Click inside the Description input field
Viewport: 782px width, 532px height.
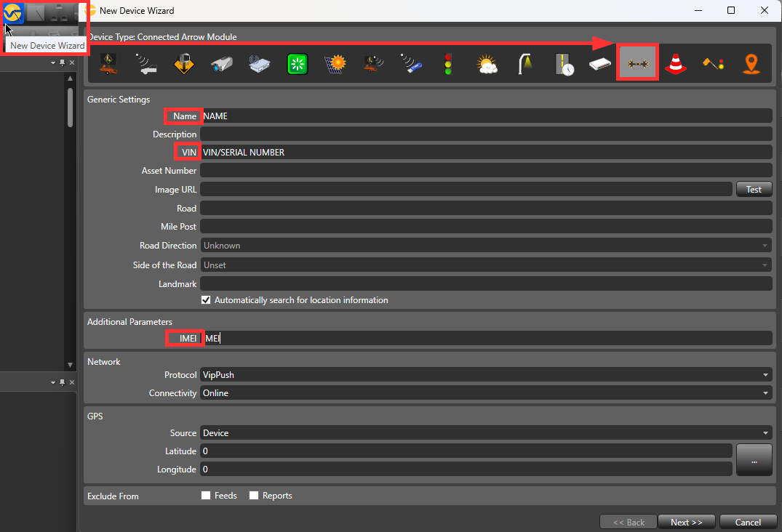click(436, 134)
